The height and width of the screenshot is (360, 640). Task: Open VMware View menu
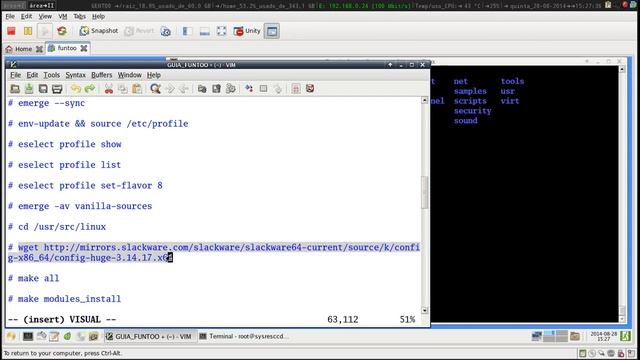coord(45,16)
